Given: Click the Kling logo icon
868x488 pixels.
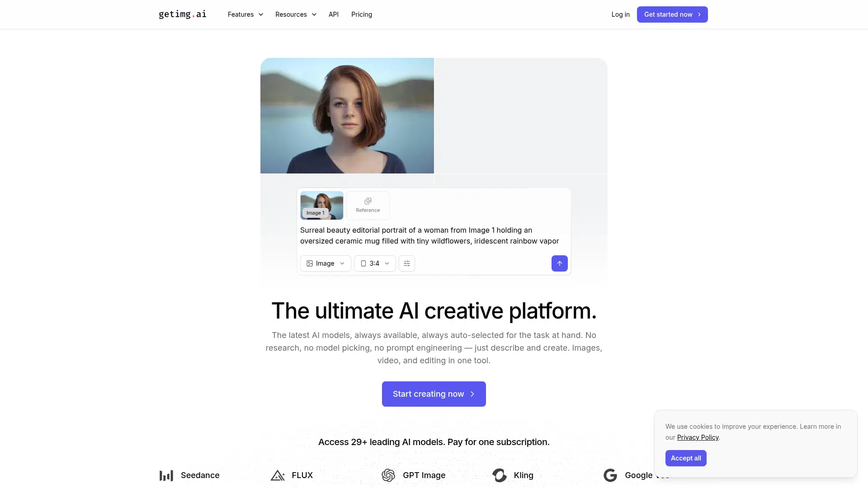Looking at the screenshot, I should 500,475.
